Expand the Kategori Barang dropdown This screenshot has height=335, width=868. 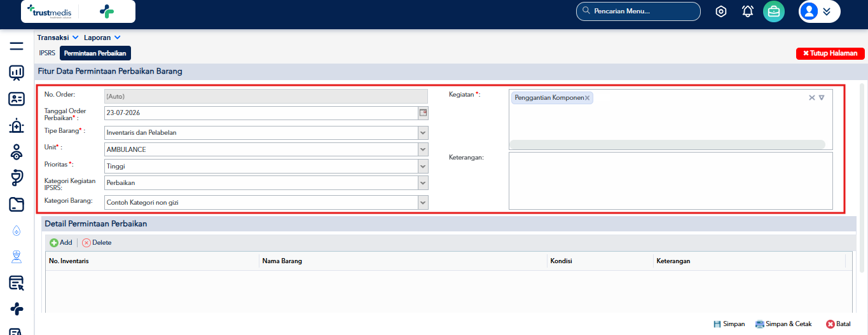tap(423, 202)
